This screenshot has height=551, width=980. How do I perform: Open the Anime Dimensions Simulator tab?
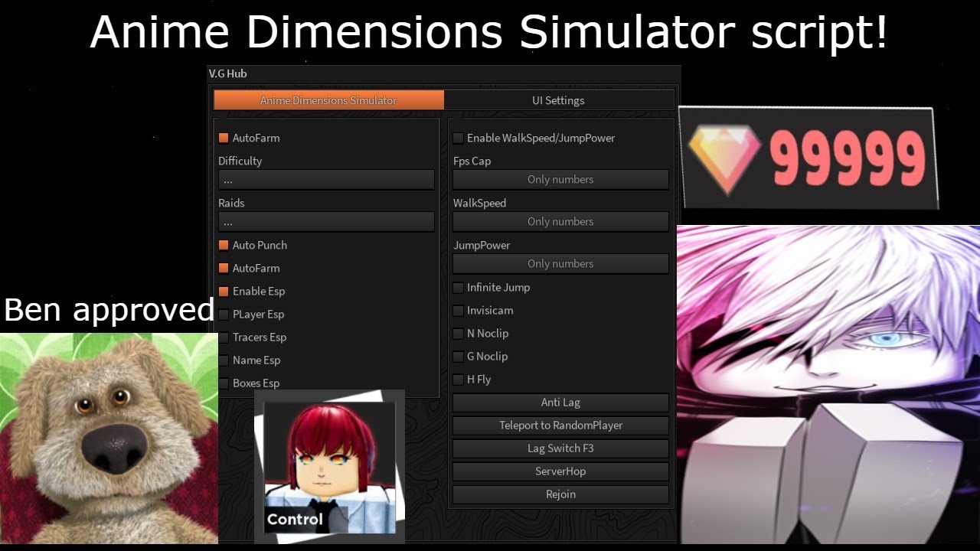click(x=328, y=100)
